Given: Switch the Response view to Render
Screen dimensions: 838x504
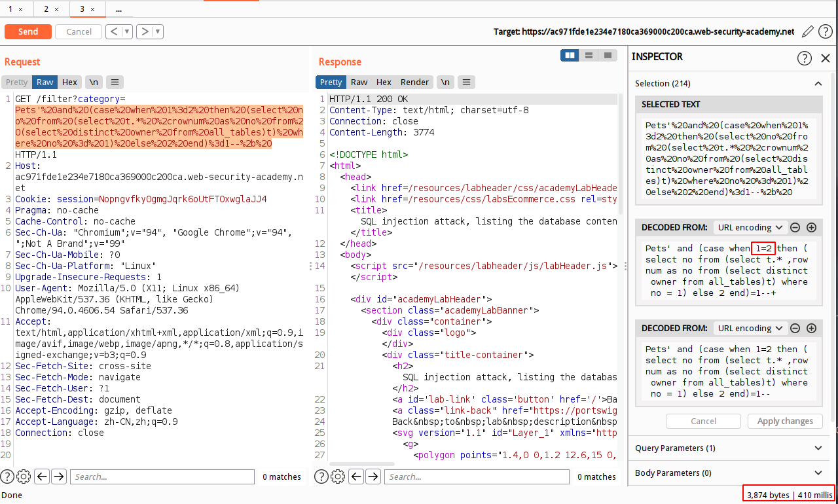Looking at the screenshot, I should [x=415, y=82].
